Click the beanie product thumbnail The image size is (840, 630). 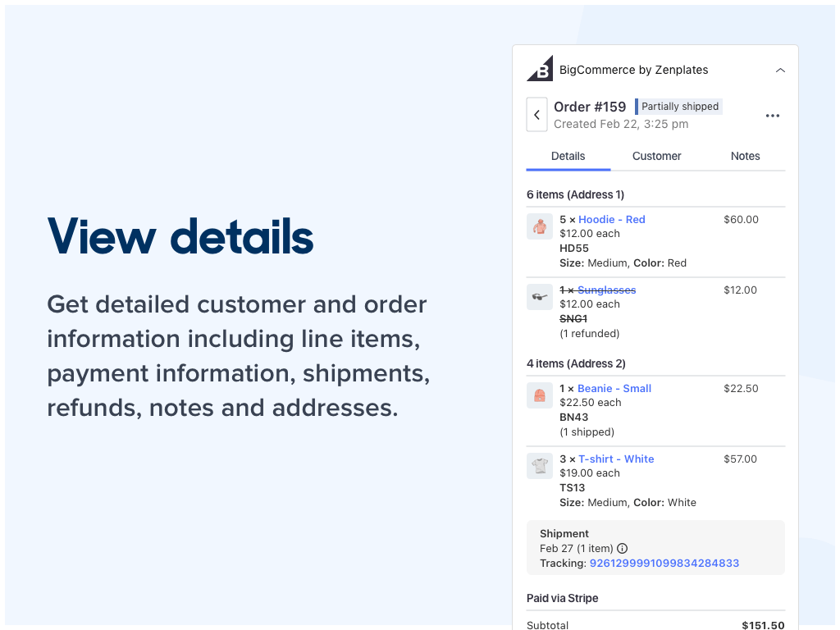(x=539, y=395)
